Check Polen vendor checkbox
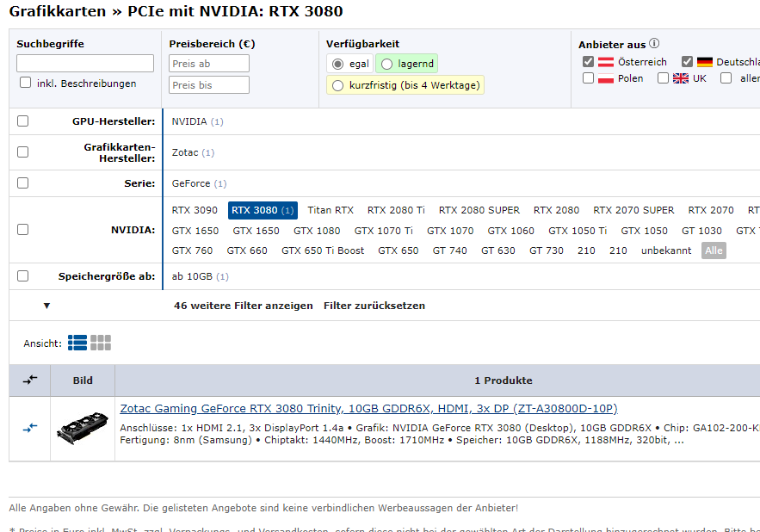 point(588,78)
